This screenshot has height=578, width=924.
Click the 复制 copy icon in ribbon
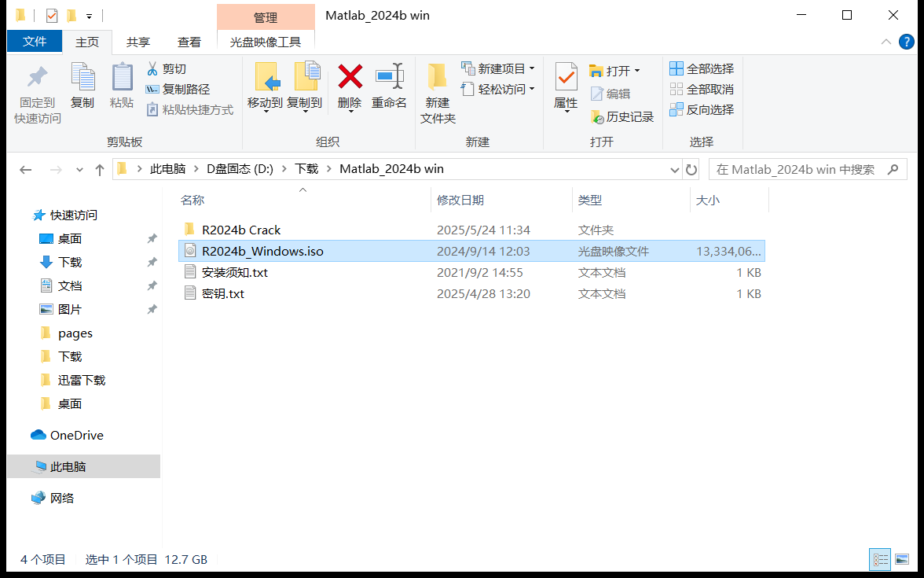pos(82,77)
